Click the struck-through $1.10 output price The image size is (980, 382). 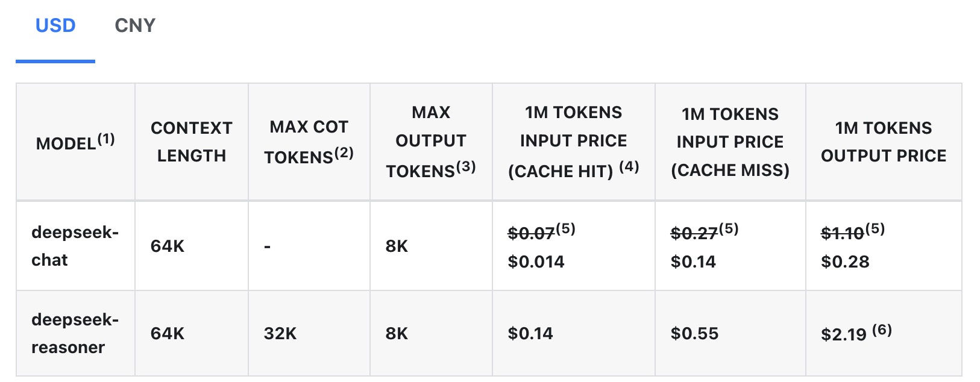pyautogui.click(x=843, y=233)
